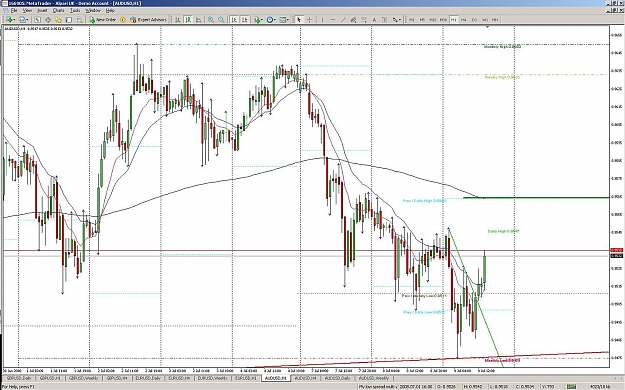The height and width of the screenshot is (390, 625).
Task: Open the Insert menu
Action: point(42,10)
